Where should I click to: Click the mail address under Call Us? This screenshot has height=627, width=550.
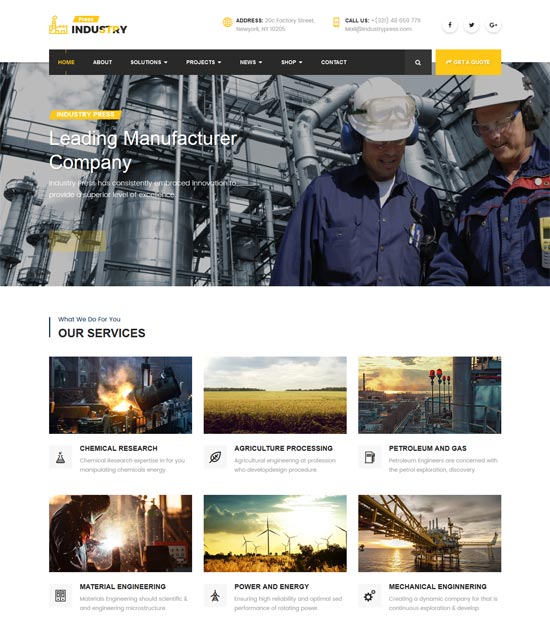[378, 29]
